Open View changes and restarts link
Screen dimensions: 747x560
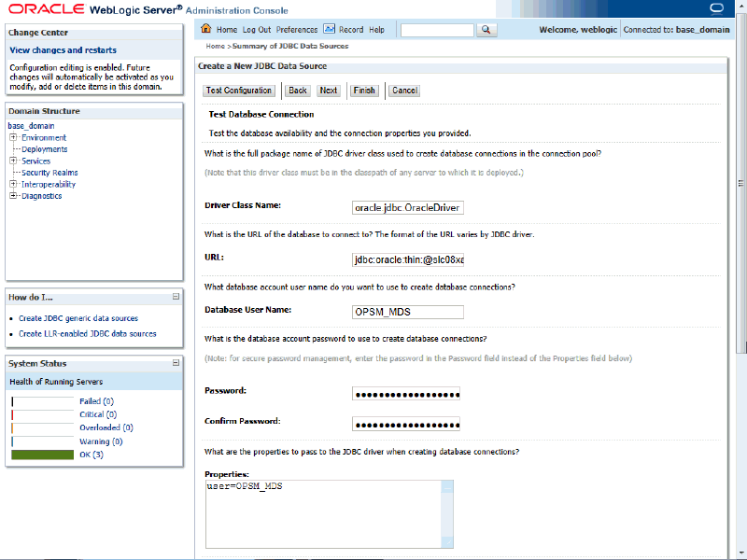point(63,50)
